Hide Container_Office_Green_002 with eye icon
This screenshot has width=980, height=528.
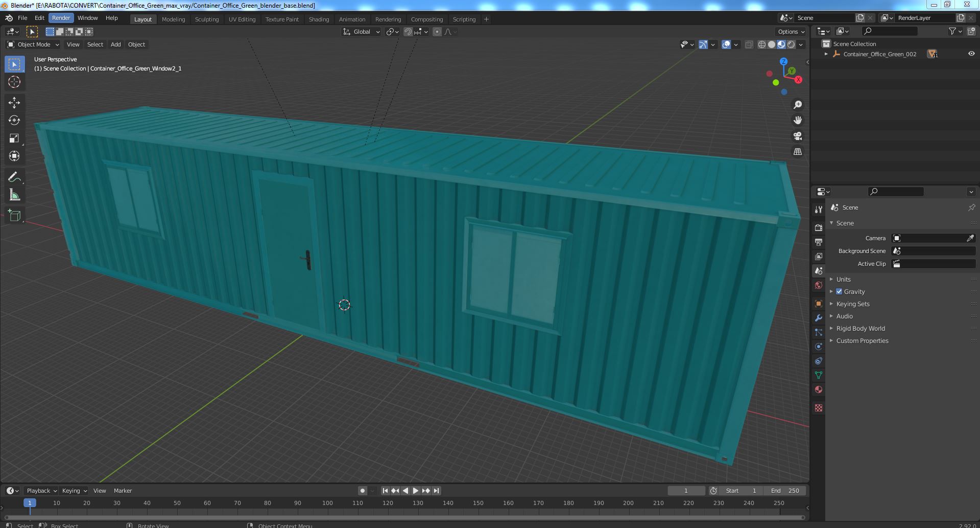[x=971, y=54]
